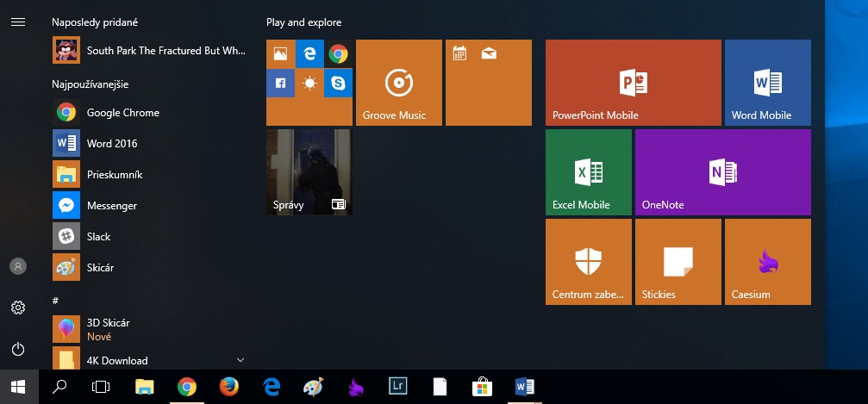
Task: Open Chrome mini tile in tile folder
Action: point(338,53)
